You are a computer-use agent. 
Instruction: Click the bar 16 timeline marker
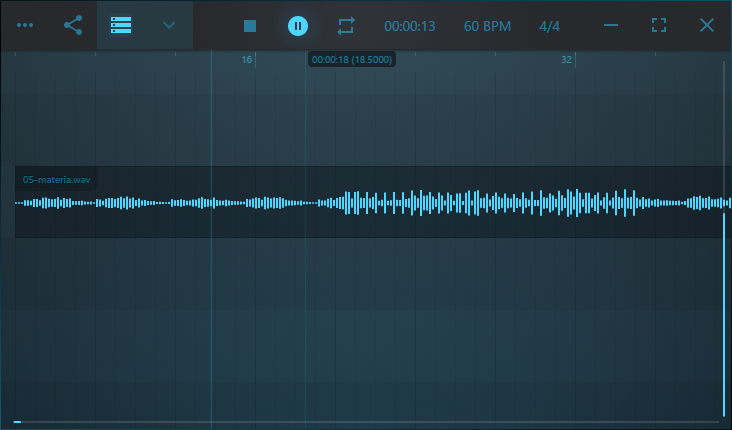pos(246,60)
